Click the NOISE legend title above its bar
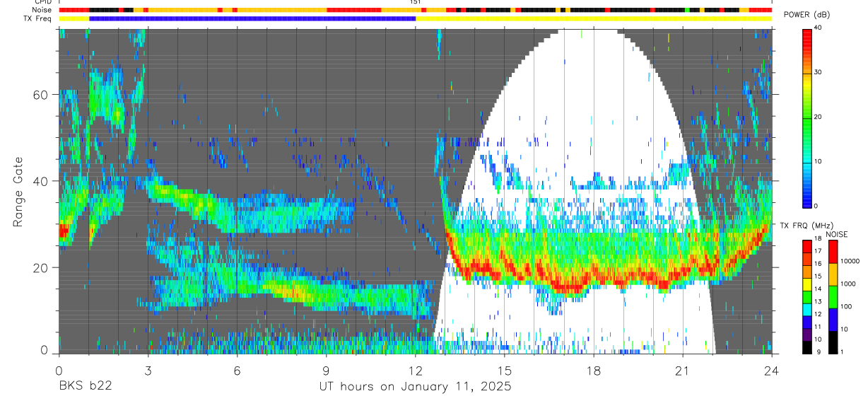868x401 pixels. (x=837, y=234)
